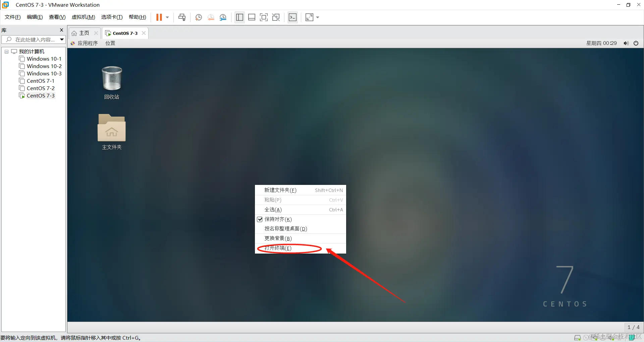Choose 更换背景(B) from the context menu

[x=301, y=238]
